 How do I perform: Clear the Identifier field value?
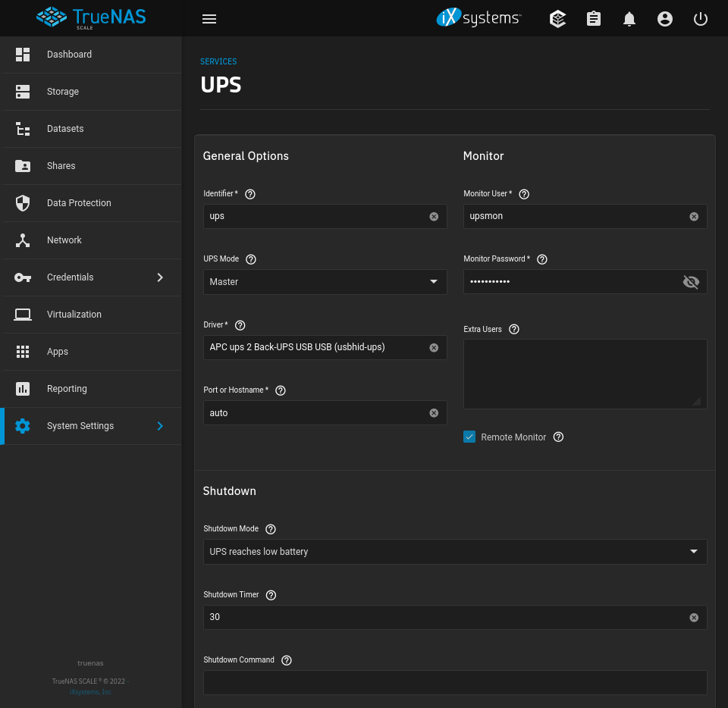(x=434, y=217)
